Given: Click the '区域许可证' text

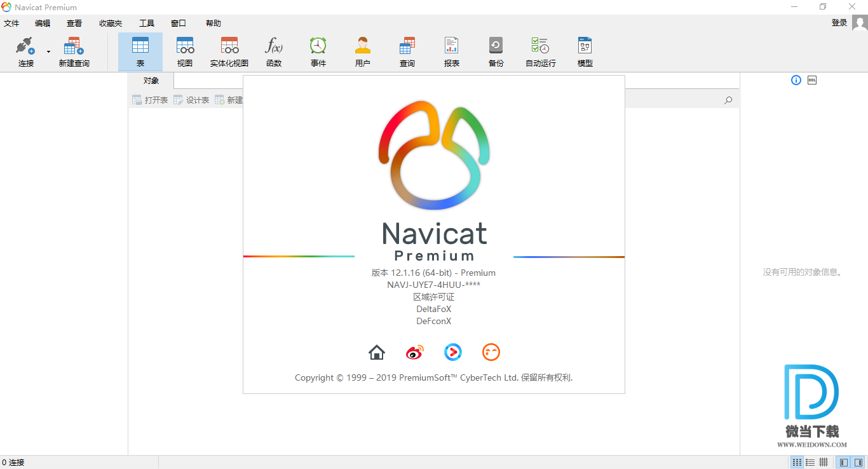Looking at the screenshot, I should (433, 297).
